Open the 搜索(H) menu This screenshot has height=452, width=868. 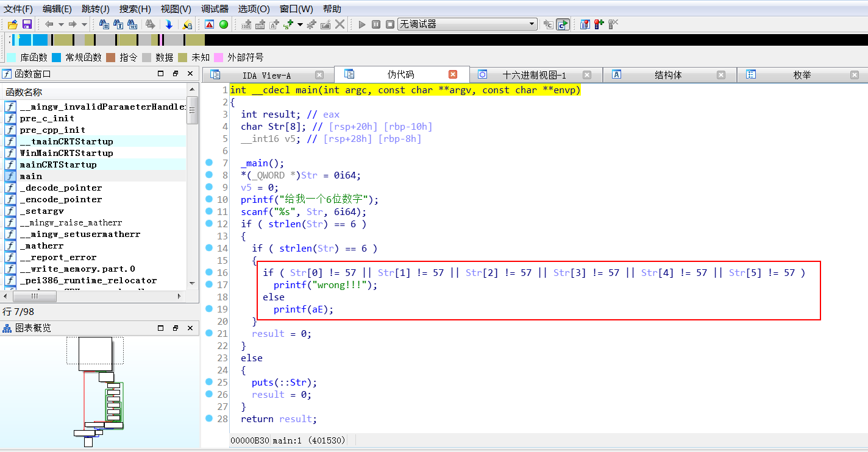[x=135, y=9]
